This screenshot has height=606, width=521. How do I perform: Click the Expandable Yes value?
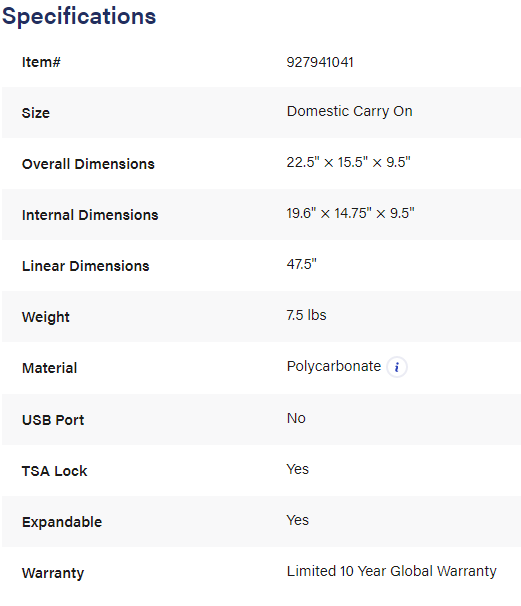297,520
